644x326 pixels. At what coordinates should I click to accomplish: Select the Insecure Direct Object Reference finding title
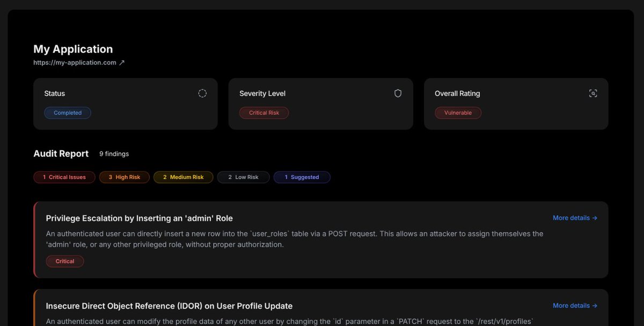170,306
